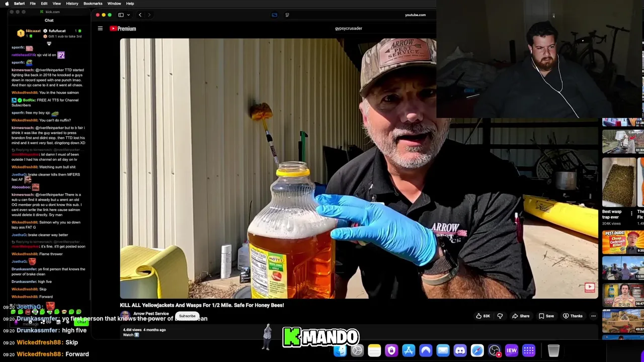Go back with Safari's back arrow
644x362 pixels.
(140, 15)
